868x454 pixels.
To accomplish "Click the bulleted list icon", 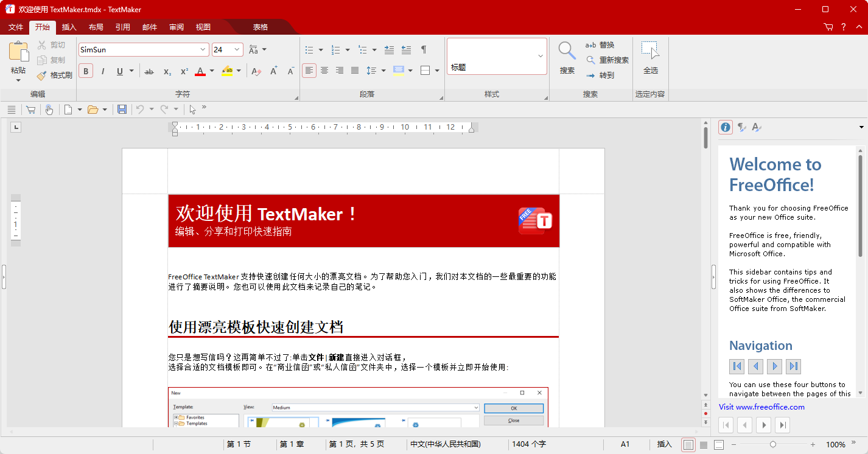I will 309,50.
